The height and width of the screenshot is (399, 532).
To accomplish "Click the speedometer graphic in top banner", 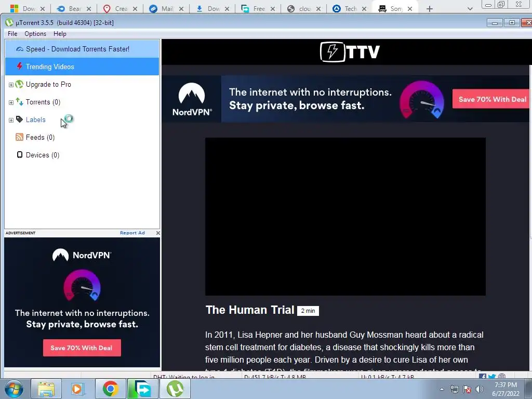I will coord(422,99).
